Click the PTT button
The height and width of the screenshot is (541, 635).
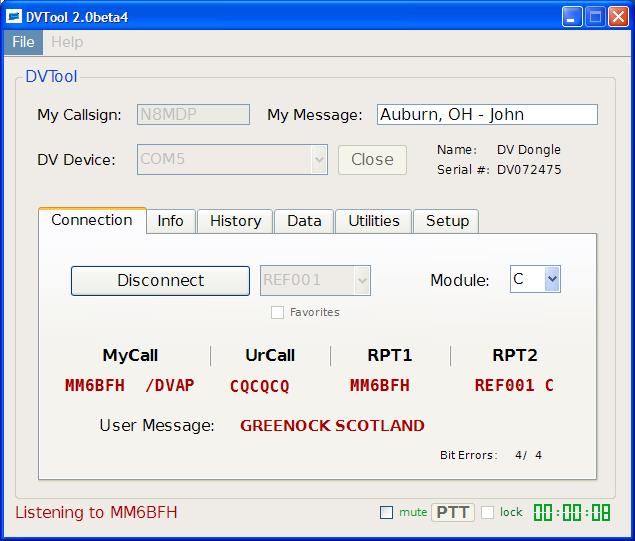(453, 512)
